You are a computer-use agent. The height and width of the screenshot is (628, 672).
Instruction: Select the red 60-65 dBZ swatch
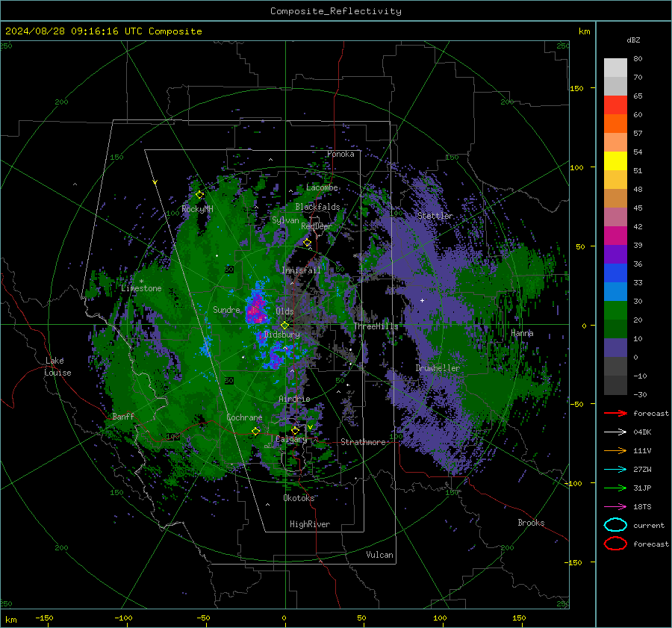[615, 105]
